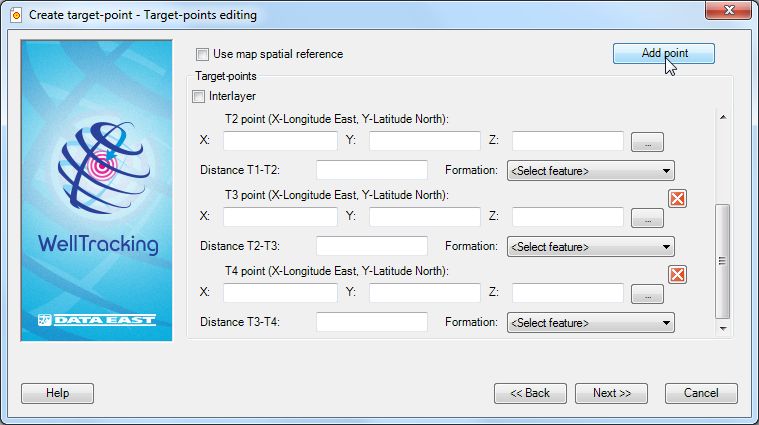
Task: Expand the T3 Formation dropdown
Action: pos(591,247)
